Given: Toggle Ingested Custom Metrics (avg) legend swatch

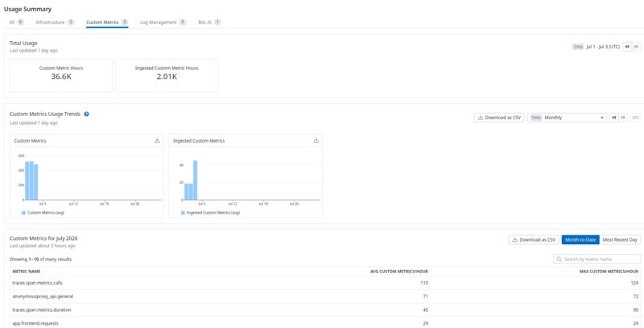Looking at the screenshot, I should coord(183,213).
